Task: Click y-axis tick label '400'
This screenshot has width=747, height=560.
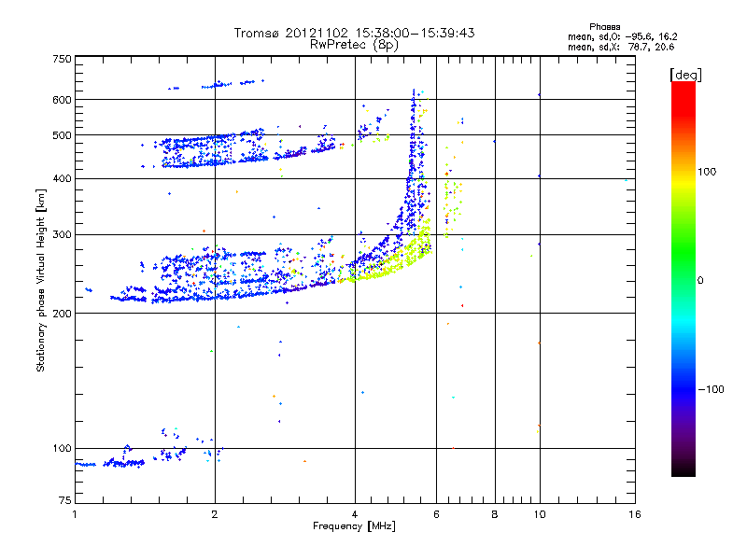Action: [62, 178]
